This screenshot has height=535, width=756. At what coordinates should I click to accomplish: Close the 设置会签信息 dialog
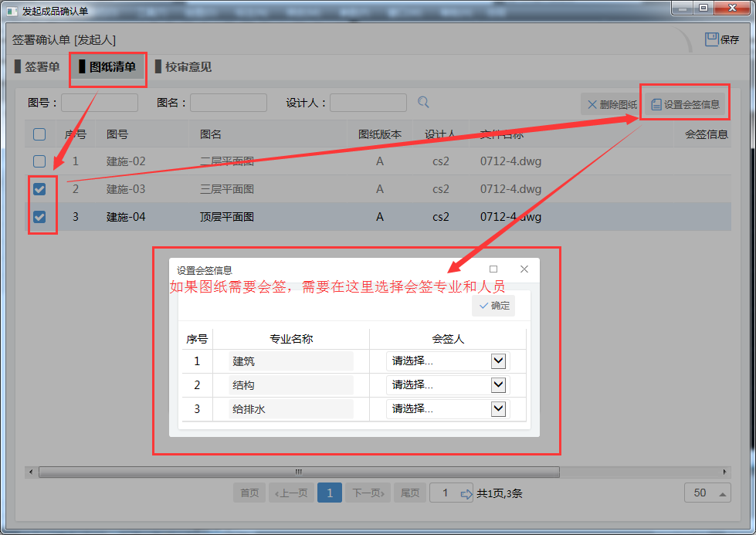pos(524,269)
